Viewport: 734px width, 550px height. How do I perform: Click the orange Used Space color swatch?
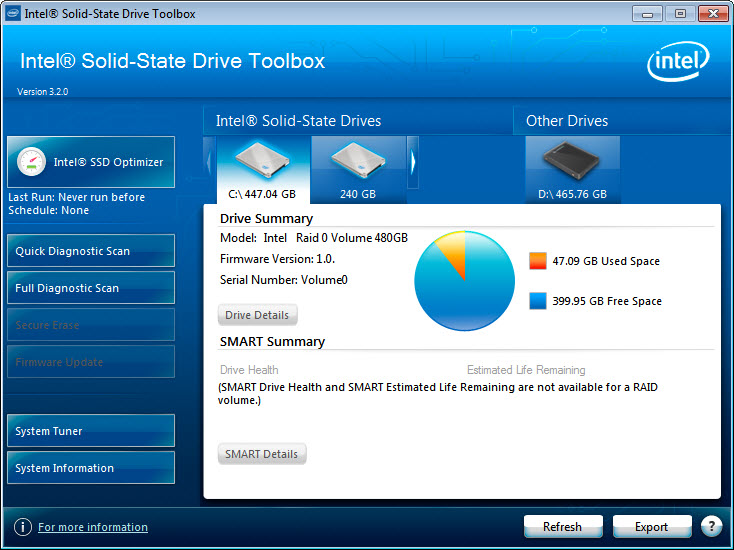[x=538, y=261]
